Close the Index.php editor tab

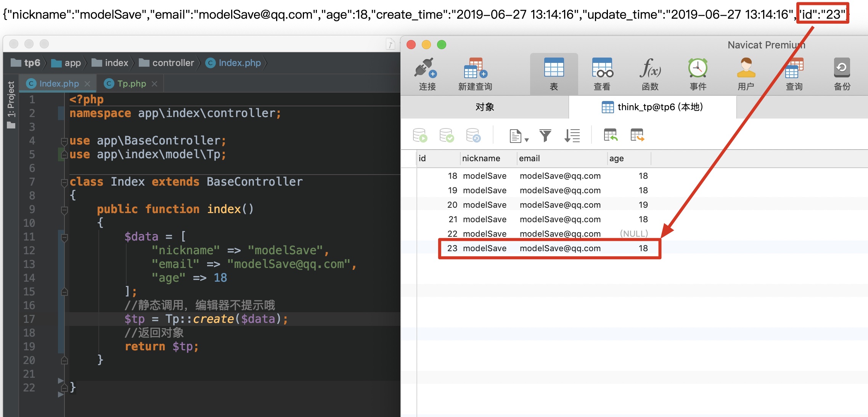pos(87,84)
